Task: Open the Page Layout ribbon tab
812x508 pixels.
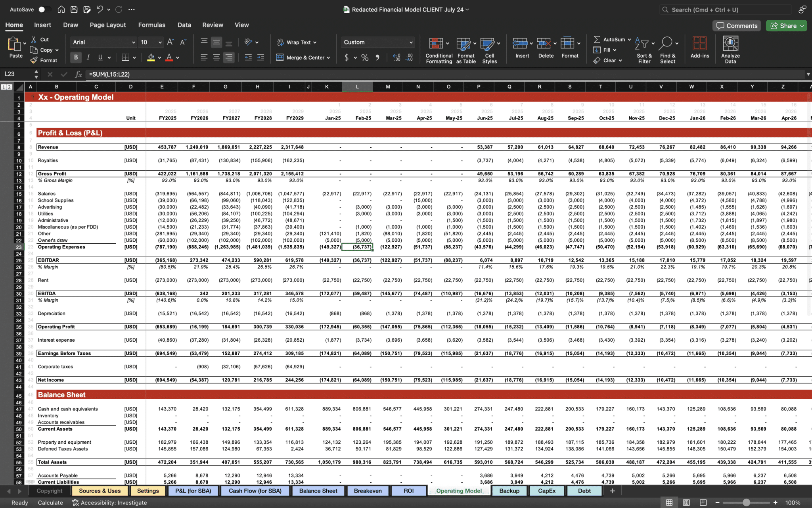Action: click(107, 25)
